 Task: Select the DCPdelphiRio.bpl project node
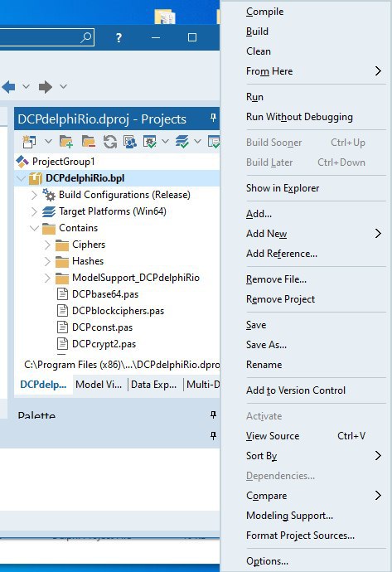point(85,178)
